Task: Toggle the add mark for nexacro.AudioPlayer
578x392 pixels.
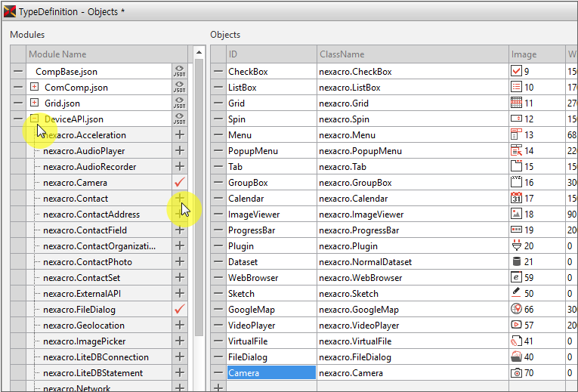Action: click(180, 151)
